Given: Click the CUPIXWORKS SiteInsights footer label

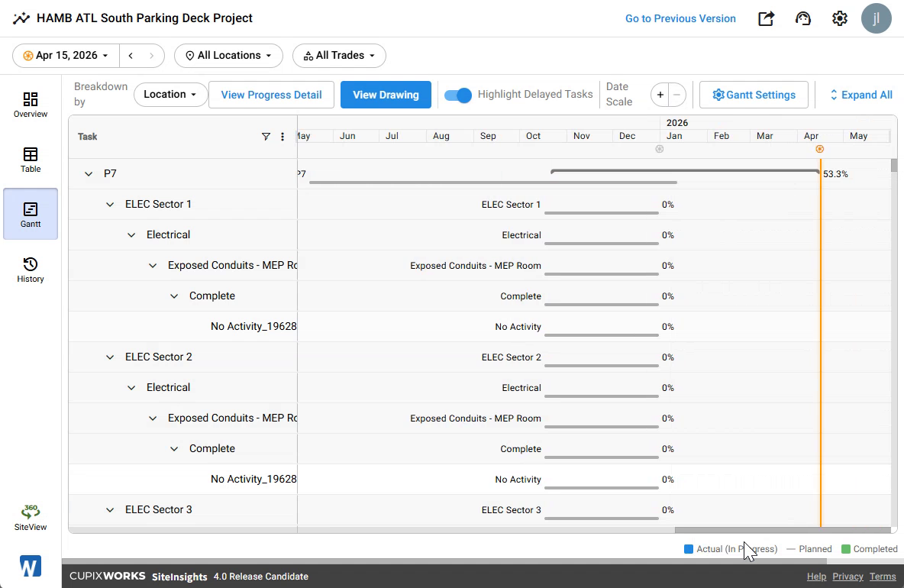Looking at the screenshot, I should 138,577.
